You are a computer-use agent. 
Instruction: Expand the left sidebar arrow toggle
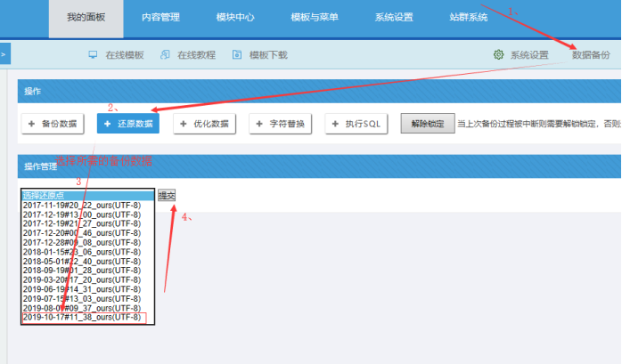point(4,55)
